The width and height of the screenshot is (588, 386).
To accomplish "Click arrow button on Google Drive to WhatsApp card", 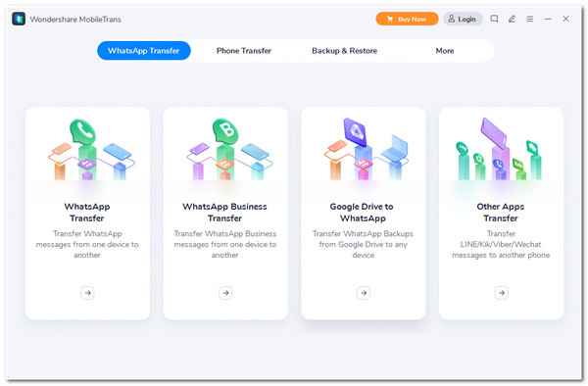I will click(x=364, y=293).
